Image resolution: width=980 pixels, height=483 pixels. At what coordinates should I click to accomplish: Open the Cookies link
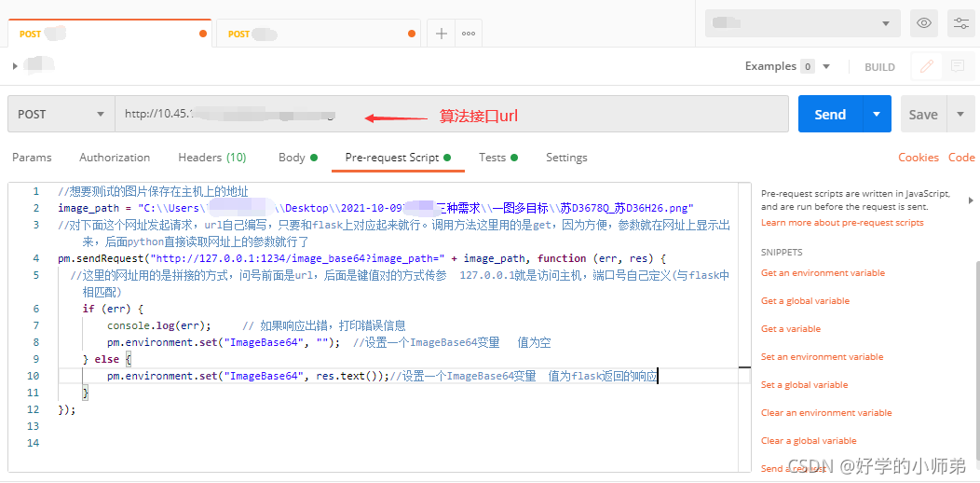919,157
